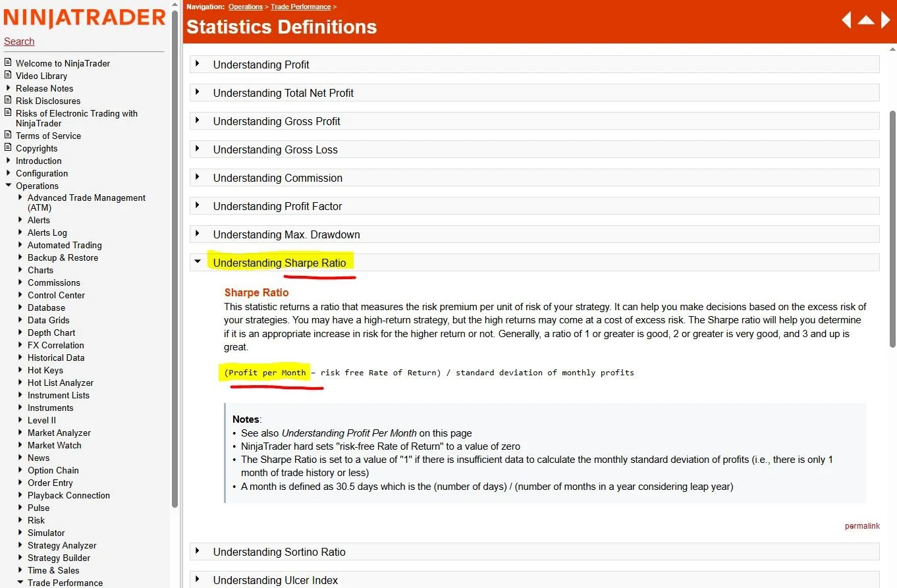
Task: Open Data Grids topic
Action: click(x=49, y=320)
